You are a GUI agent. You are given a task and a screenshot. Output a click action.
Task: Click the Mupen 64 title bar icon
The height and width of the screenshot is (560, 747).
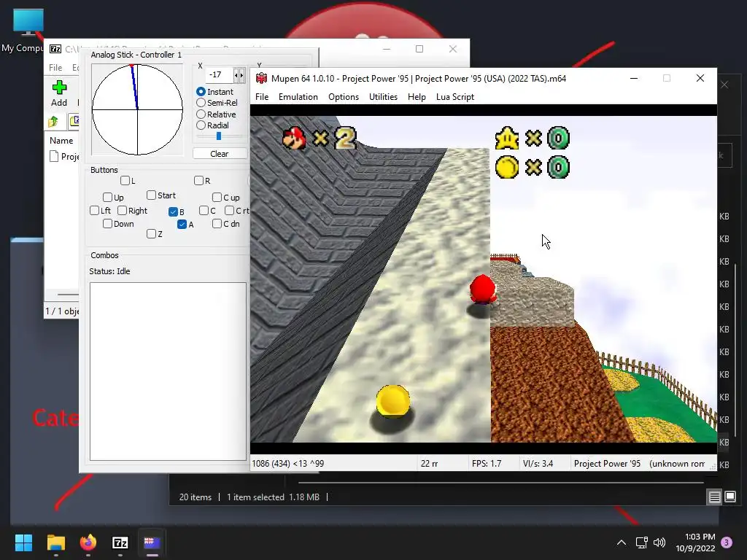[262, 79]
